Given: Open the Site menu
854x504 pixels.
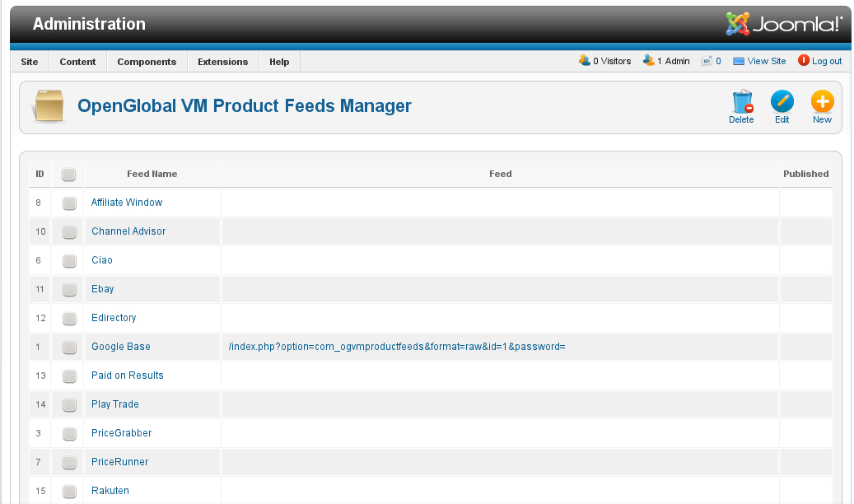Looking at the screenshot, I should 30,62.
